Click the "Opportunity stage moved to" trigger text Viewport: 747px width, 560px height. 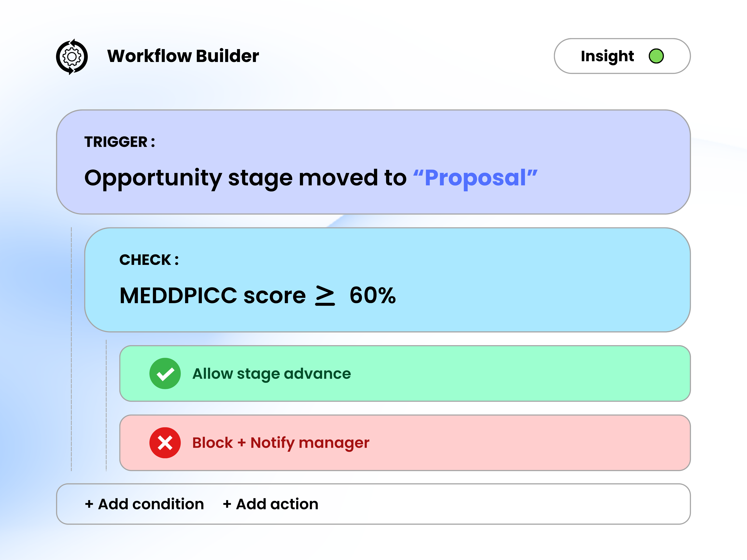245,178
